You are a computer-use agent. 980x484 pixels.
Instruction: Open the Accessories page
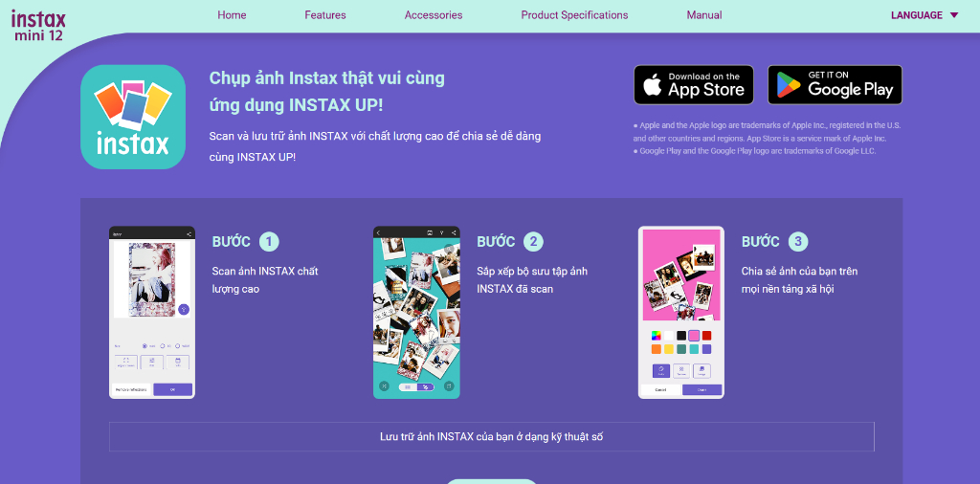point(434,15)
